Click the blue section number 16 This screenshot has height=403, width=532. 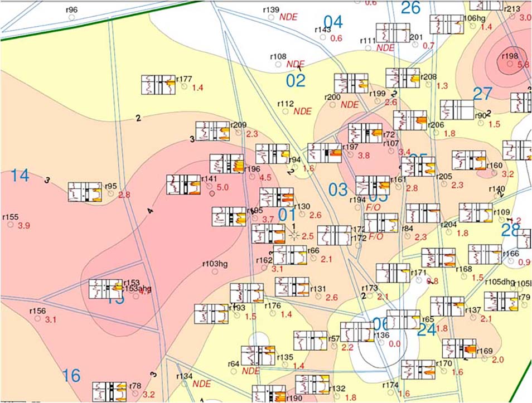click(x=71, y=376)
